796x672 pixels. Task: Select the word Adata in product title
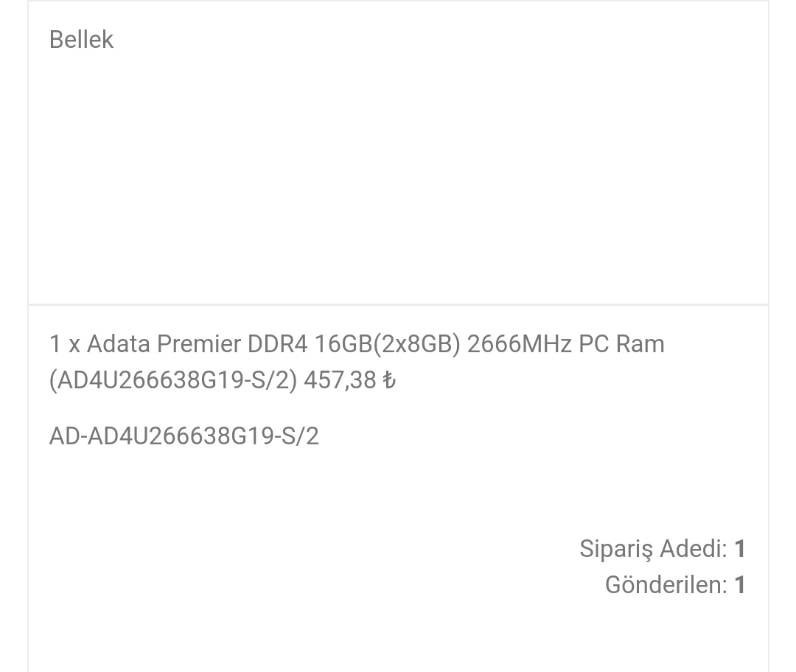[118, 343]
